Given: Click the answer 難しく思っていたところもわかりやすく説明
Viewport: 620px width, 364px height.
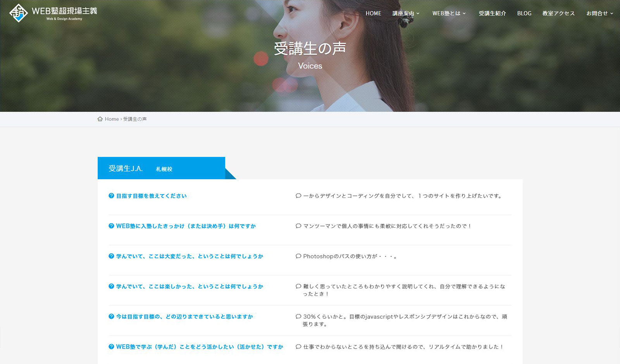Looking at the screenshot, I should tap(403, 290).
